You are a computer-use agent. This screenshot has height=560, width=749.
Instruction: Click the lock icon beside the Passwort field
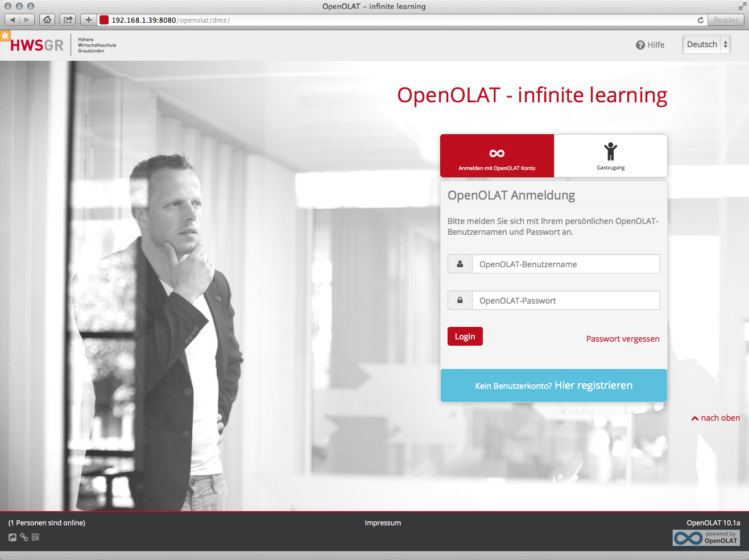[x=460, y=300]
